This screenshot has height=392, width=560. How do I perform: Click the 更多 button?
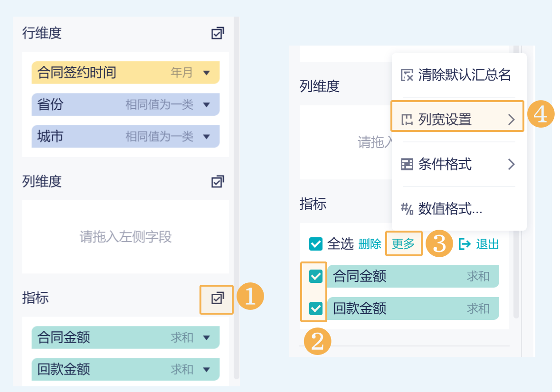[x=403, y=244]
